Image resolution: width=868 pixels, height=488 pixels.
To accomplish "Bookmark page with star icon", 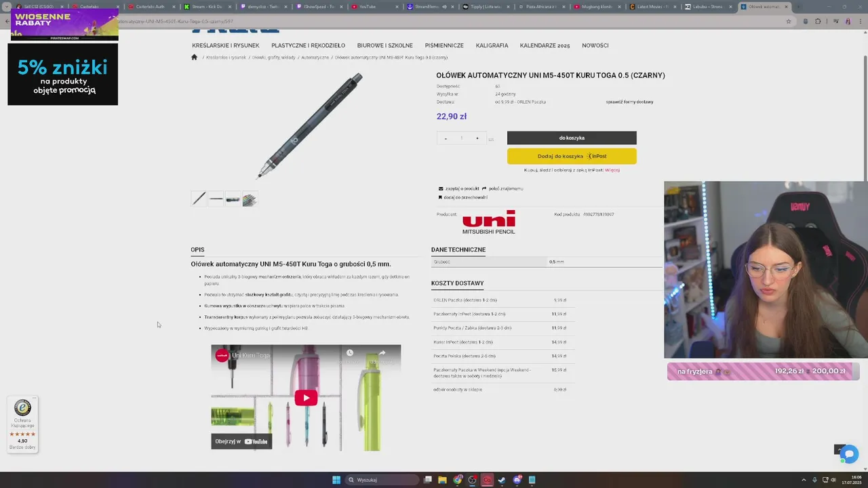I will [x=789, y=21].
